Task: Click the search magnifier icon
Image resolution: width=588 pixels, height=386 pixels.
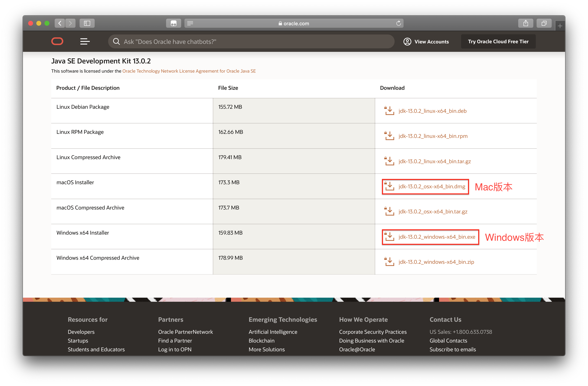Action: click(116, 41)
